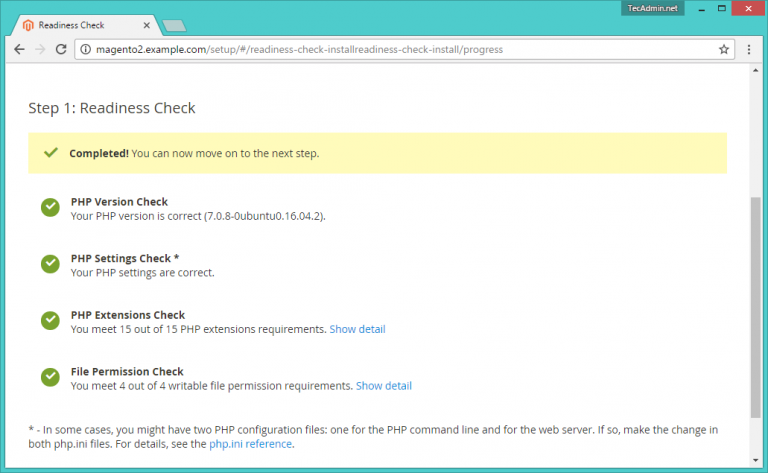Click the PHP Settings Check green checkmark
This screenshot has width=768, height=473.
coord(49,264)
